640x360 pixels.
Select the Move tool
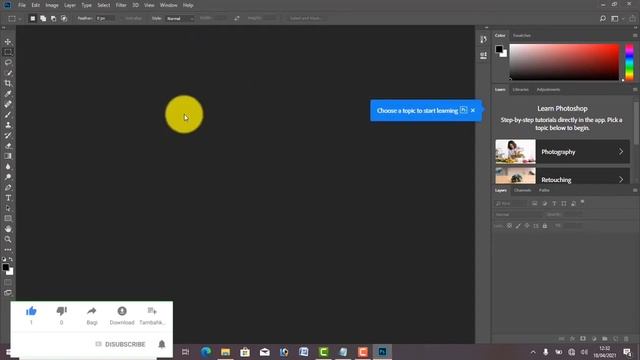(x=8, y=42)
